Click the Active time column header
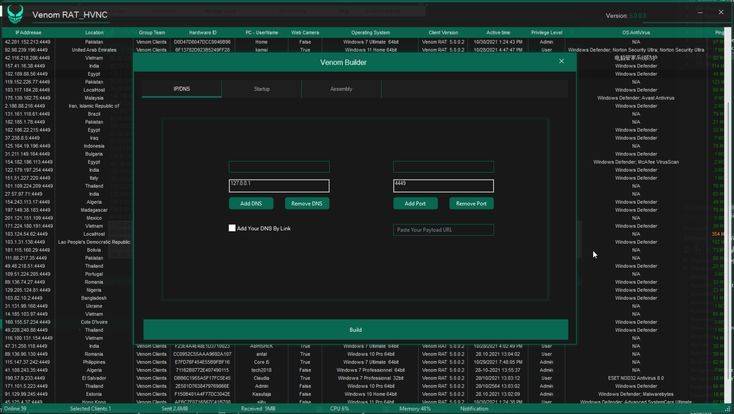The height and width of the screenshot is (414, 734). point(498,33)
